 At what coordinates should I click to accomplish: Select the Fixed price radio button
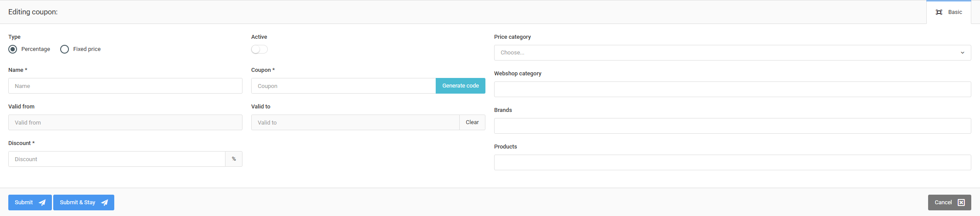click(x=65, y=49)
